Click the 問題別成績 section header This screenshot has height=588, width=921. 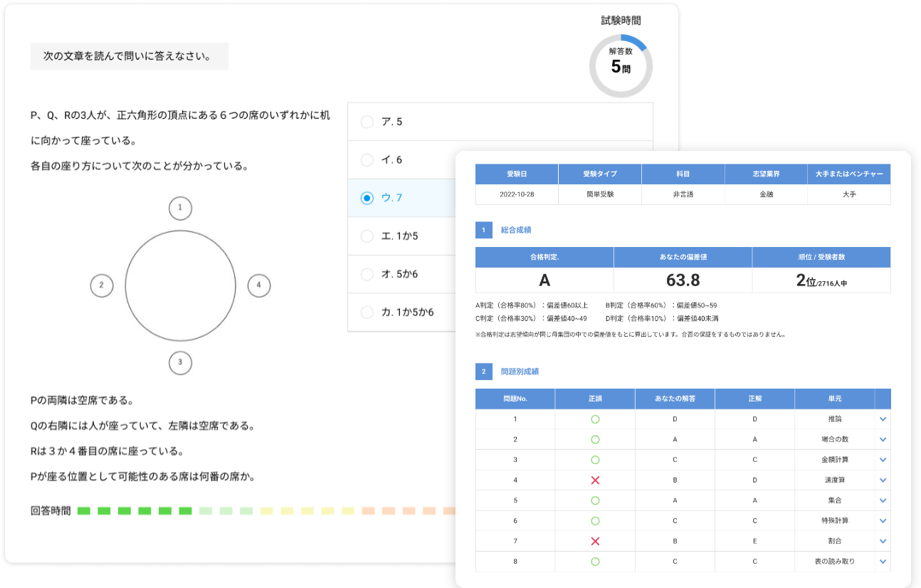520,372
